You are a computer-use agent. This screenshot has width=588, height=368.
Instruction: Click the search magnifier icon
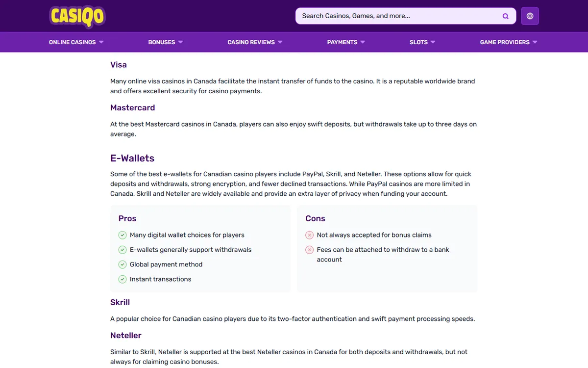[506, 16]
